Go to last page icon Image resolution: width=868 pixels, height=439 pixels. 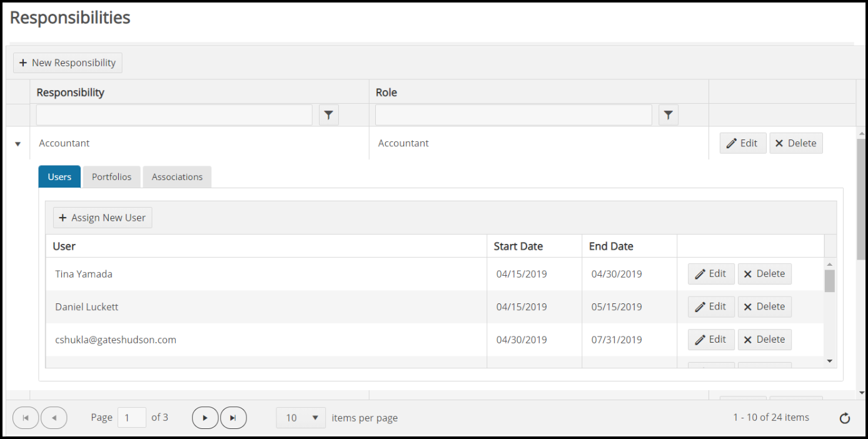pos(233,418)
